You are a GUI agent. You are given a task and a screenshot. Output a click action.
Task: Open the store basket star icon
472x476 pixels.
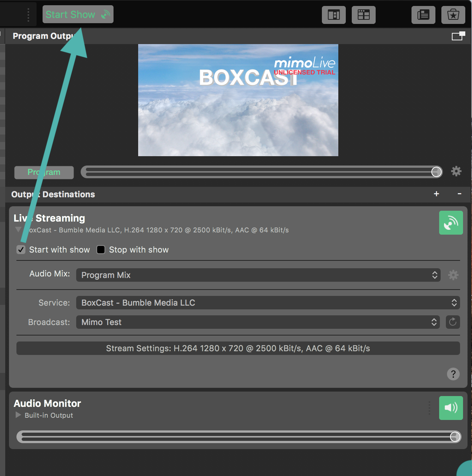coord(453,15)
